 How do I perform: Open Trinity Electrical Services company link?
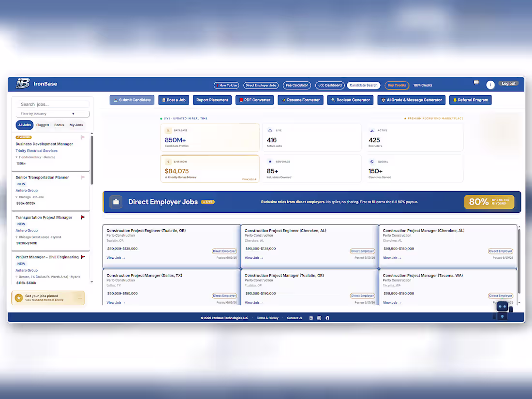tap(36, 150)
